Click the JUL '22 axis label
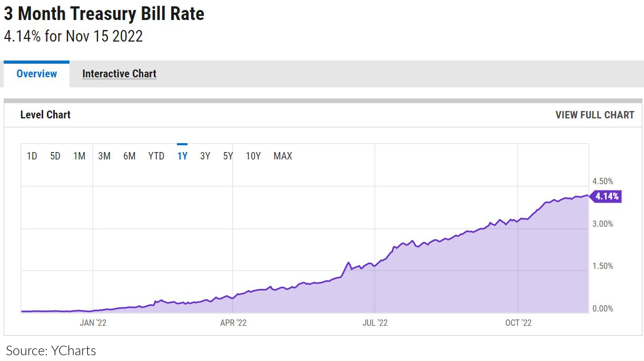The height and width of the screenshot is (361, 644). [x=375, y=323]
